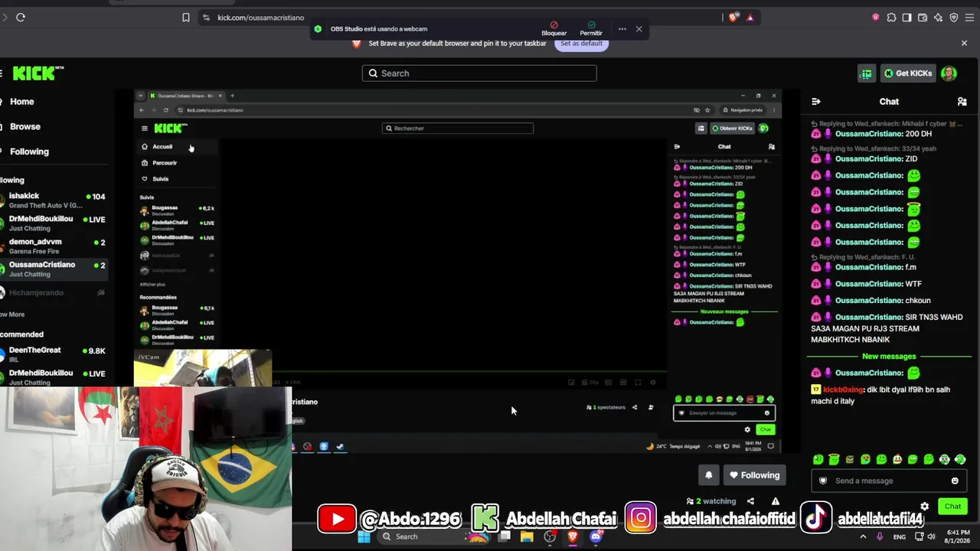Viewport: 980px width, 551px height.
Task: Open Discord from the taskbar
Action: (596, 536)
